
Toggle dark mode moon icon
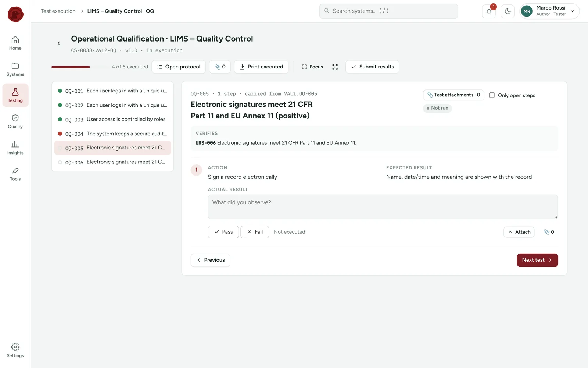click(508, 11)
